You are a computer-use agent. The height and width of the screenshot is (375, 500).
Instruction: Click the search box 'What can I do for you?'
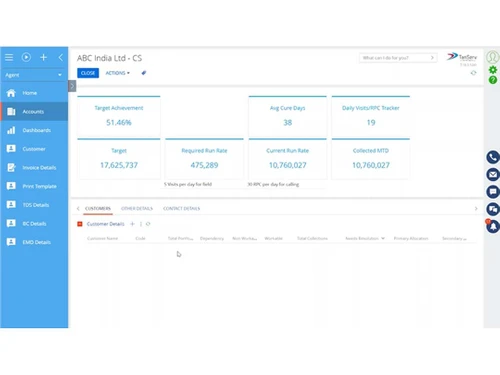[x=398, y=58]
